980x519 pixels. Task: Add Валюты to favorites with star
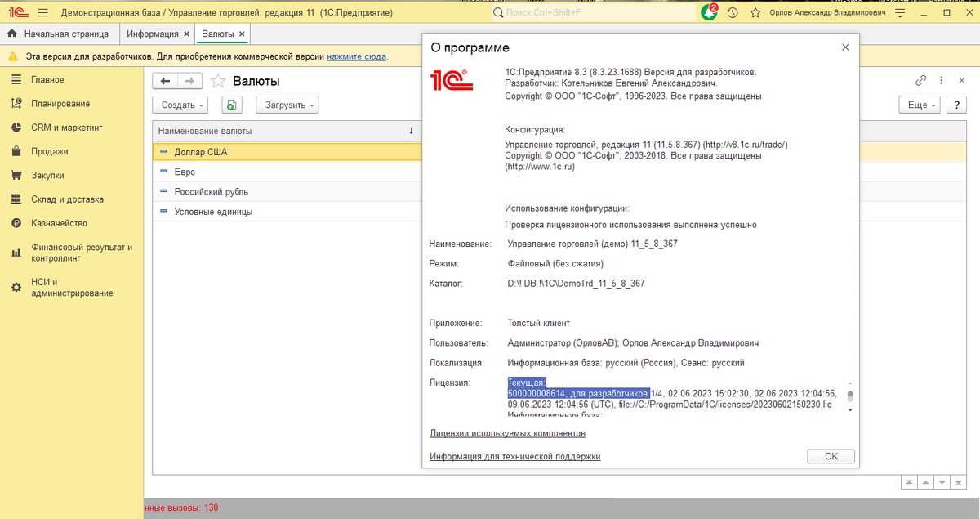217,81
